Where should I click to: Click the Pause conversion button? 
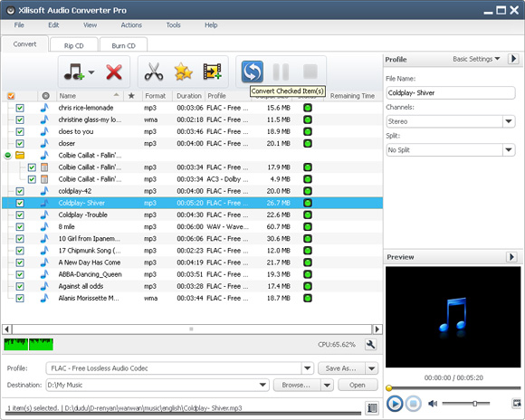281,72
